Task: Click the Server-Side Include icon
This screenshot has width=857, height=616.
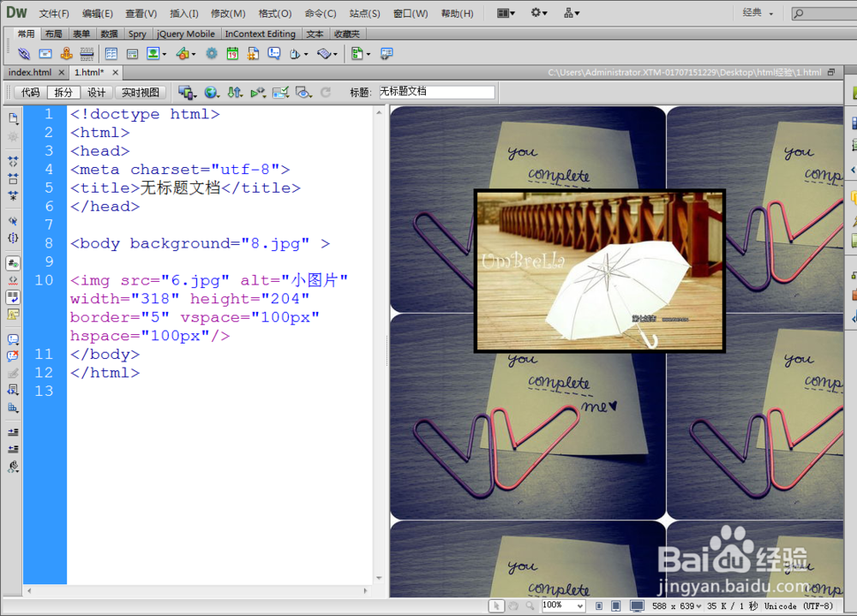Action: [x=253, y=54]
